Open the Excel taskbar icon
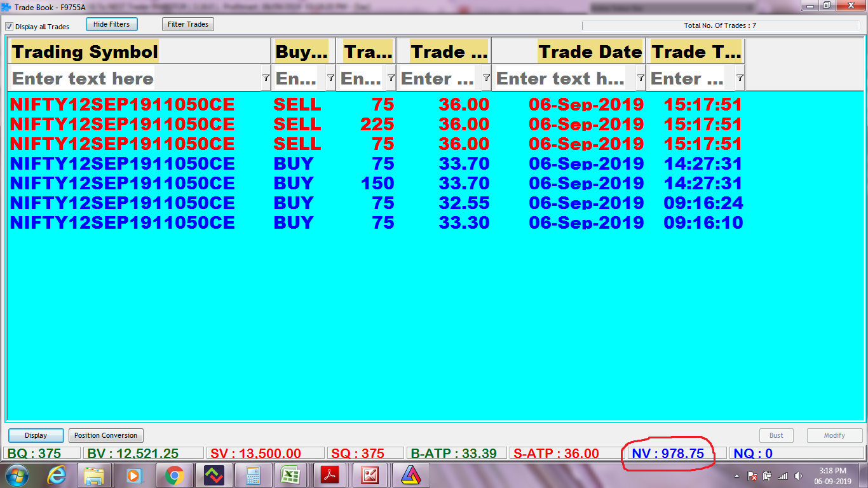This screenshot has height=488, width=868. pyautogui.click(x=291, y=475)
